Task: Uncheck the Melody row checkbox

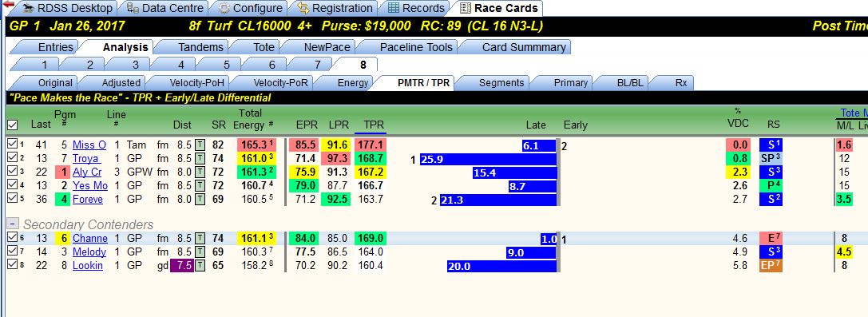Action: (x=12, y=252)
